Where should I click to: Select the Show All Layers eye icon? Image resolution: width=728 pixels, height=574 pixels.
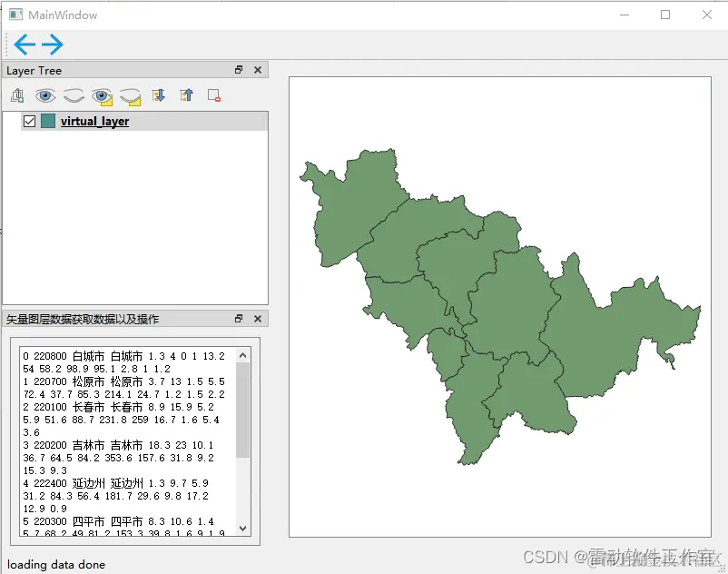[x=44, y=95]
